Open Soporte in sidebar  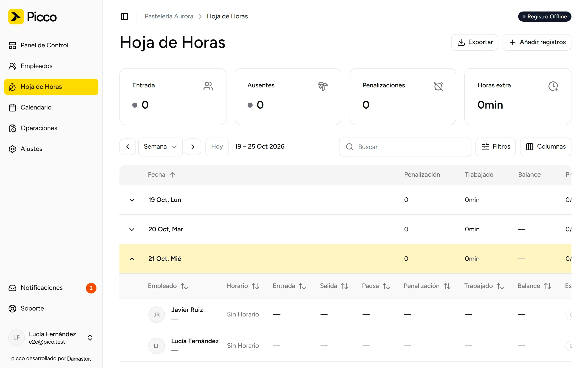(51, 309)
